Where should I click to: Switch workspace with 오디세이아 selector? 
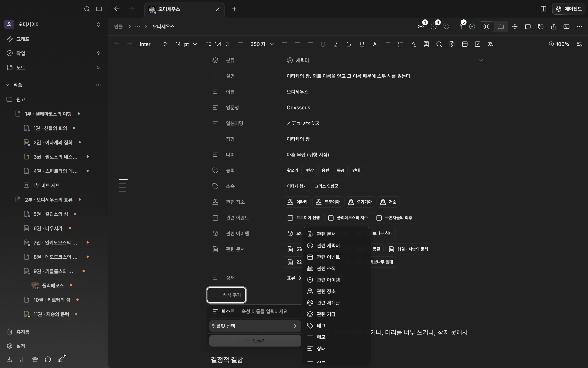53,24
